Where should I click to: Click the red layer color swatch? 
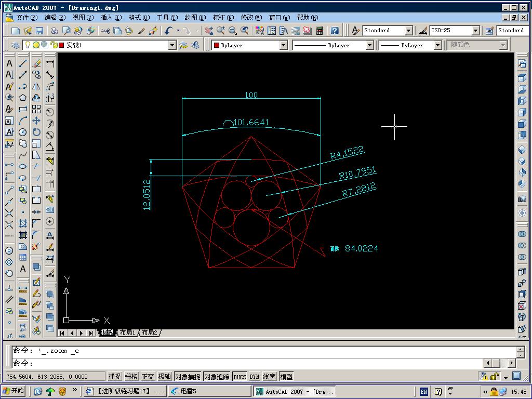click(x=61, y=45)
